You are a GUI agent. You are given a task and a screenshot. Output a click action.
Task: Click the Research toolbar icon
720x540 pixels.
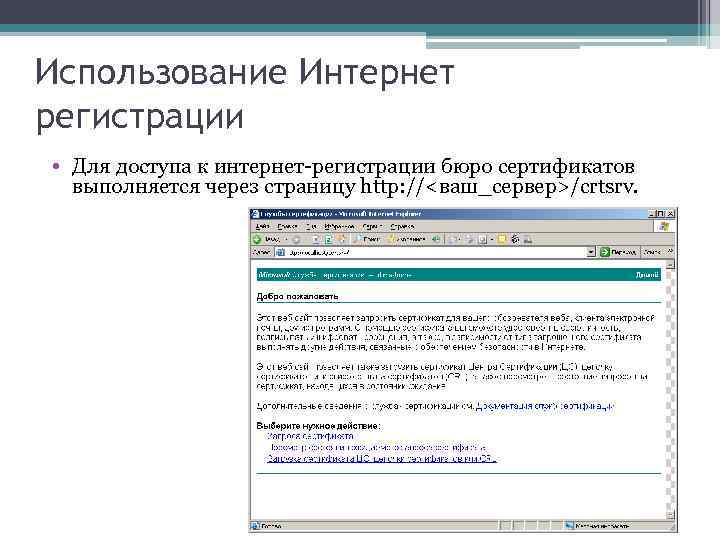tap(515, 239)
